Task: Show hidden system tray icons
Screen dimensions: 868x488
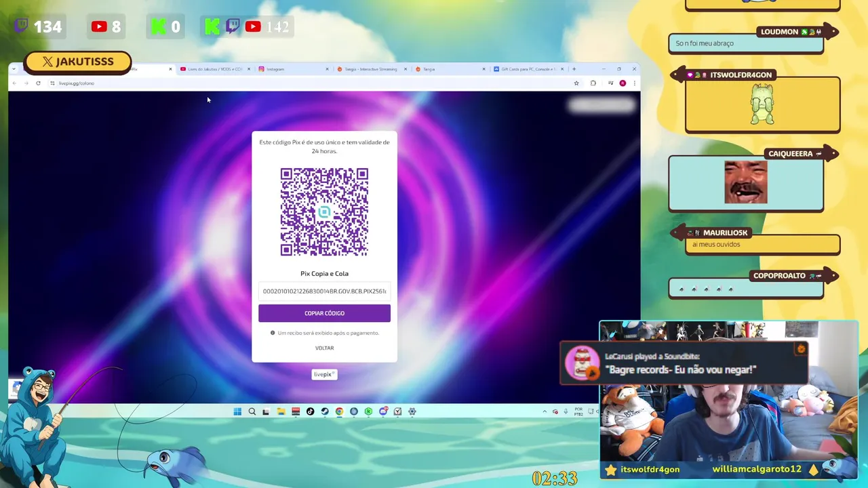Action: [x=545, y=411]
